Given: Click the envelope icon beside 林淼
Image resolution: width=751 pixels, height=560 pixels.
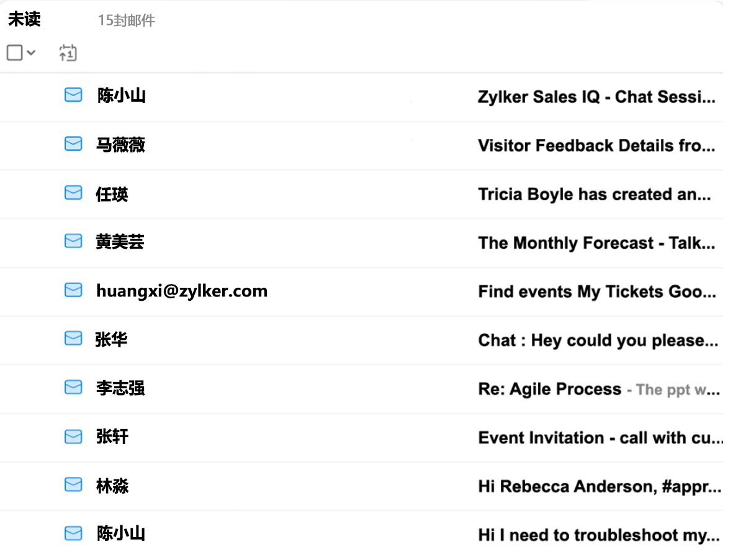Looking at the screenshot, I should pos(73,484).
